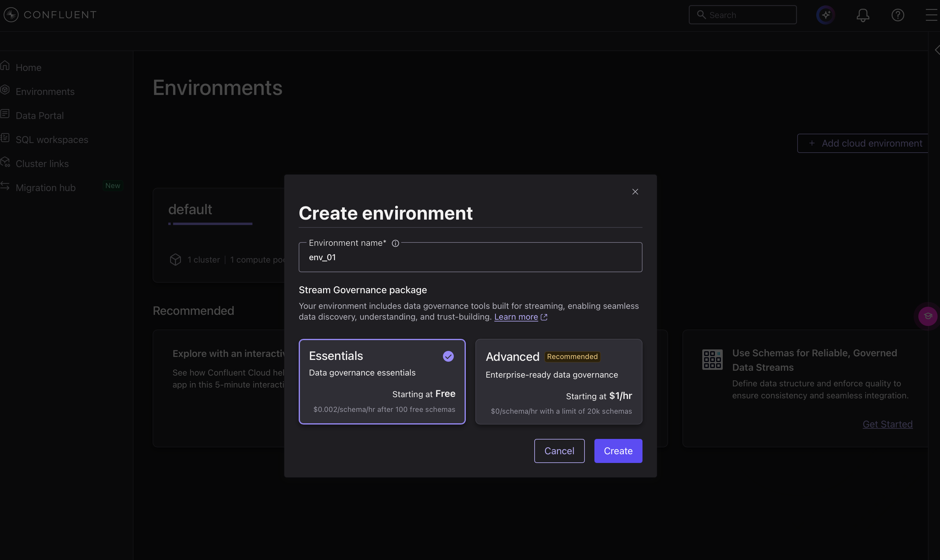Open Cluster links in sidebar

click(x=42, y=164)
